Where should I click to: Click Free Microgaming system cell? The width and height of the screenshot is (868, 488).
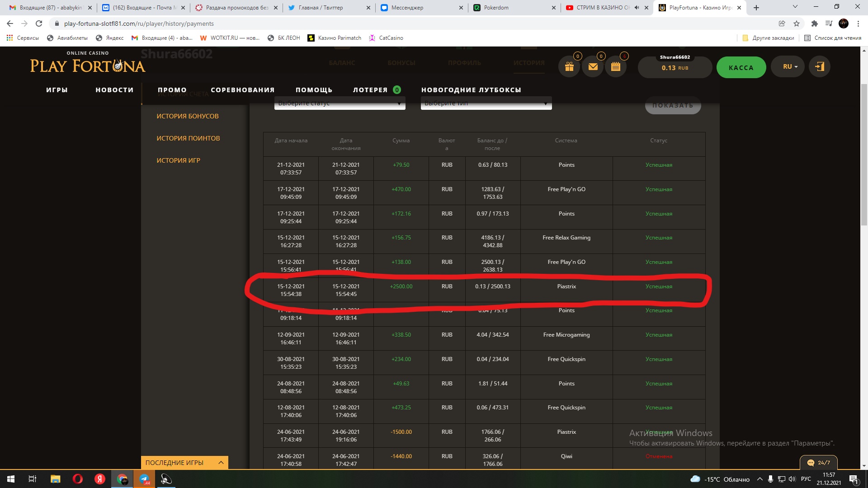[566, 335]
